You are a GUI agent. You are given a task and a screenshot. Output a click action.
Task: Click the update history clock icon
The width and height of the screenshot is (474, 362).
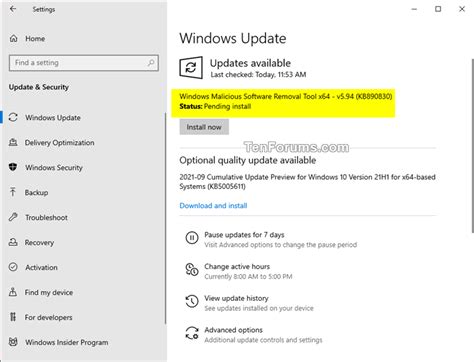pyautogui.click(x=192, y=301)
